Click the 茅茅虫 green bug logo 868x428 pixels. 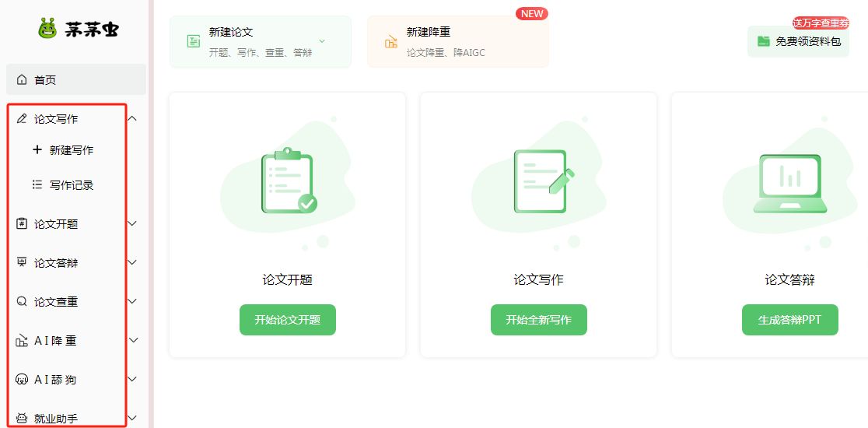[x=48, y=28]
